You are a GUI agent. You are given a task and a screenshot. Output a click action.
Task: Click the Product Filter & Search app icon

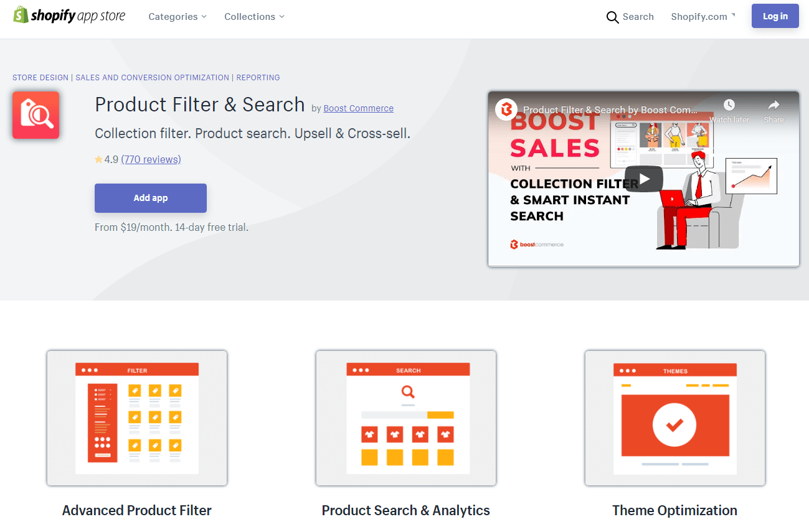pyautogui.click(x=35, y=115)
